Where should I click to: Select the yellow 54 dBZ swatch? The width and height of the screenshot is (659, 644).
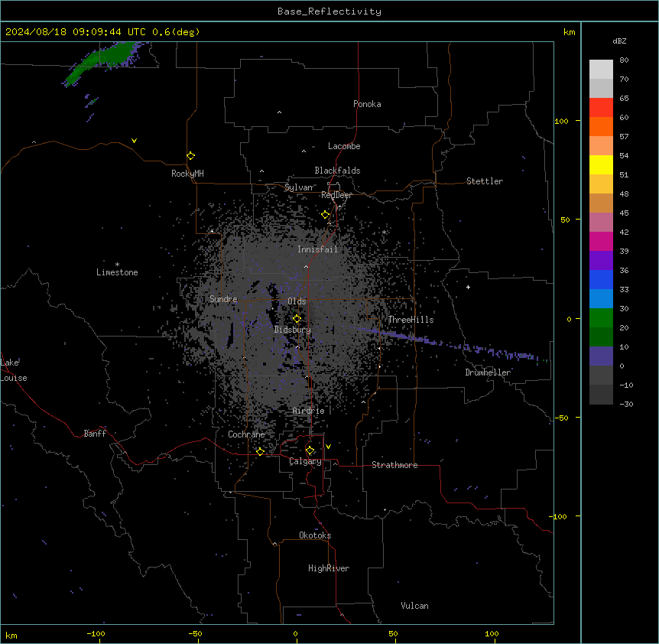pos(601,164)
